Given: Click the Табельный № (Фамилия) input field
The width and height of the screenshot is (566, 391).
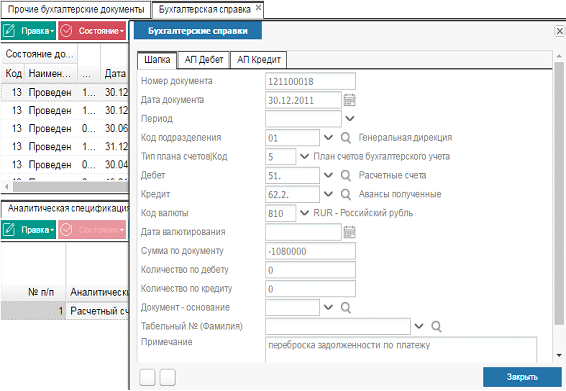Looking at the screenshot, I should click(x=338, y=326).
